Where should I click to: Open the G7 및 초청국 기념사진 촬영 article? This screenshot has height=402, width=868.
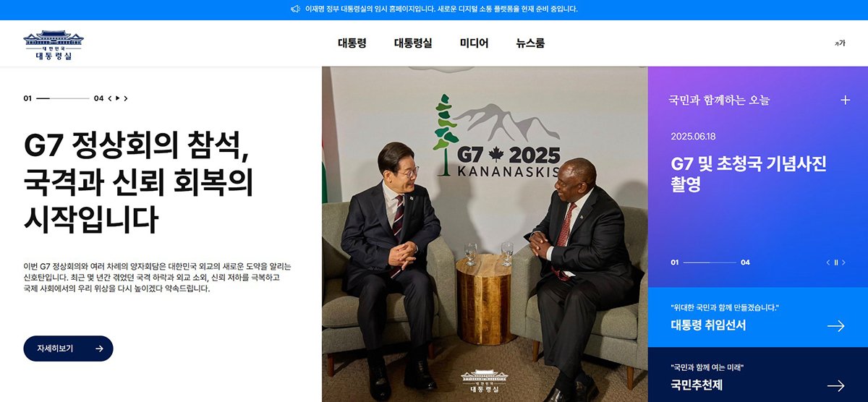pyautogui.click(x=749, y=174)
